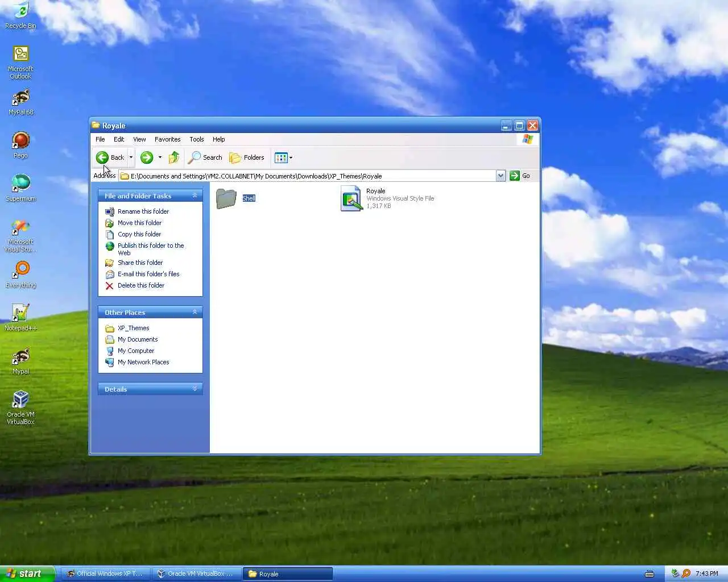This screenshot has width=728, height=582.
Task: Open the Forward history dropdown arrow
Action: coord(160,157)
